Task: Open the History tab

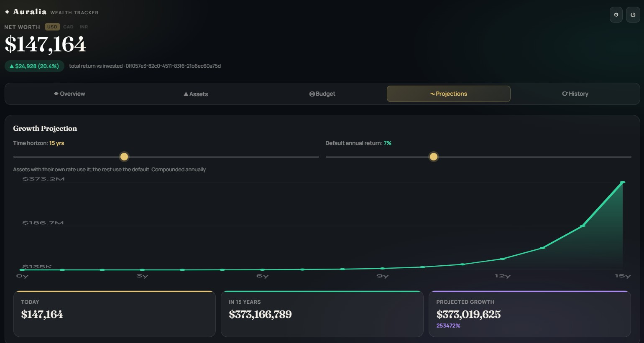Action: (x=575, y=94)
